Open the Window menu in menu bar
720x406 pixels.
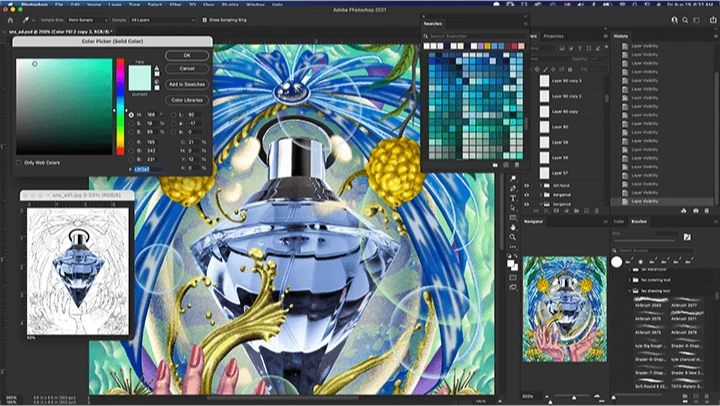(x=255, y=4)
